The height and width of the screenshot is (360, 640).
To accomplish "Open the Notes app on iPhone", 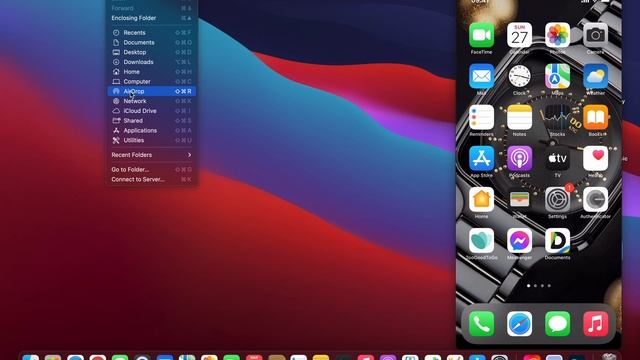I will 519,118.
